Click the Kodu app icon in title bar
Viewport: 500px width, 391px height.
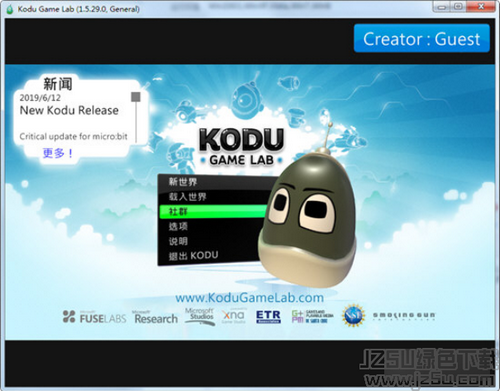[10, 9]
